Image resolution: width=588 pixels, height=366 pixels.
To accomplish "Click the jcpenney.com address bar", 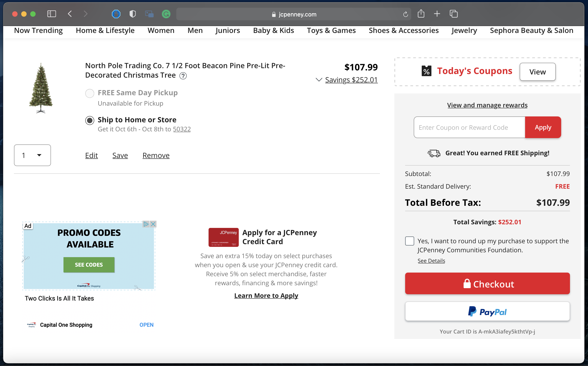I will tap(294, 14).
